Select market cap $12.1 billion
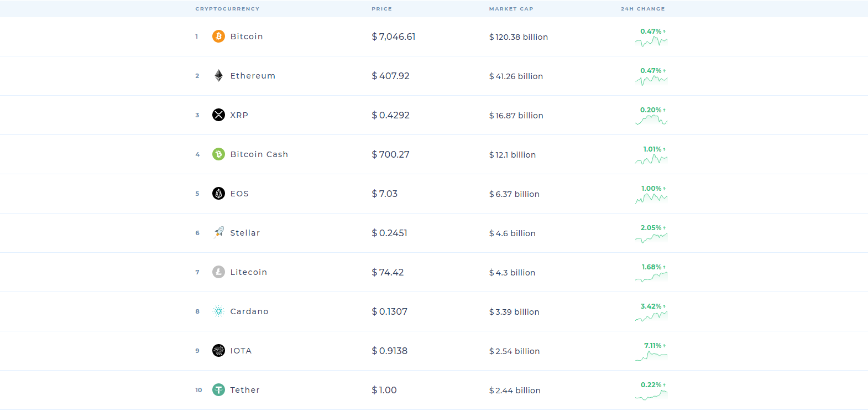 (x=513, y=155)
